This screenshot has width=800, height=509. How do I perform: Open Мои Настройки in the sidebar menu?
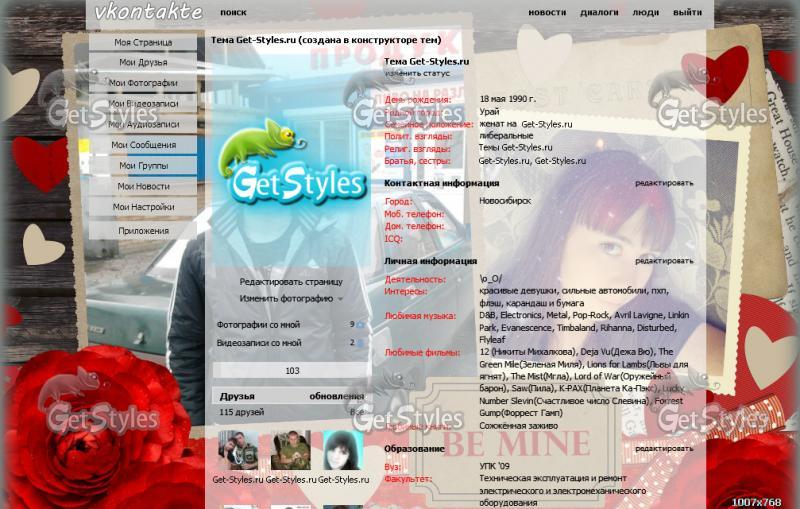pos(142,207)
